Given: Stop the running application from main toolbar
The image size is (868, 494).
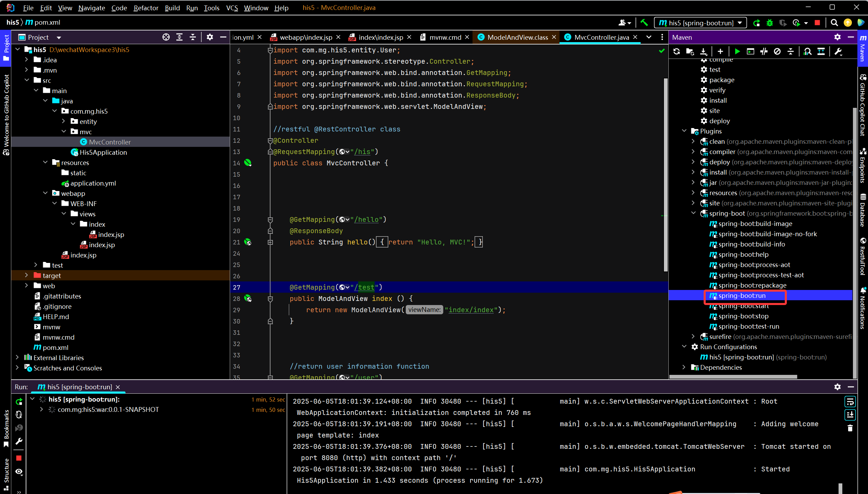Looking at the screenshot, I should coord(817,23).
